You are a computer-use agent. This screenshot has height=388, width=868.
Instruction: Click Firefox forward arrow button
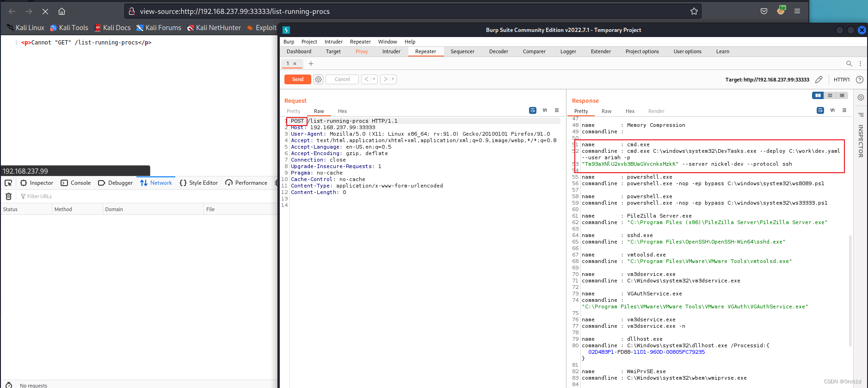(29, 11)
